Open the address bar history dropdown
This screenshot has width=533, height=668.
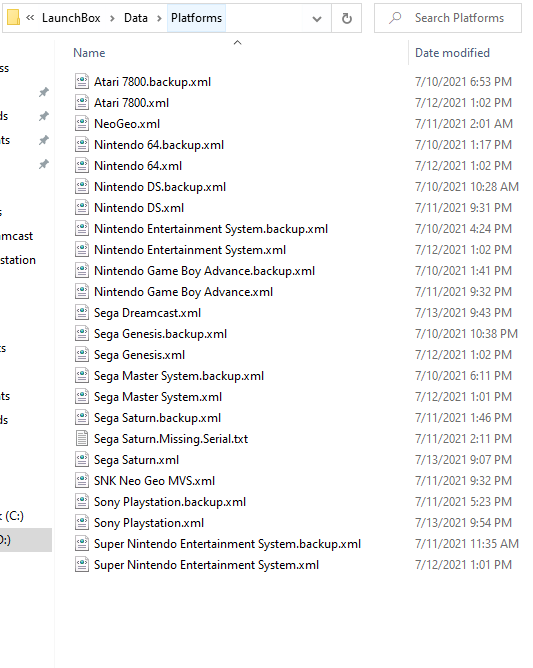tap(317, 18)
